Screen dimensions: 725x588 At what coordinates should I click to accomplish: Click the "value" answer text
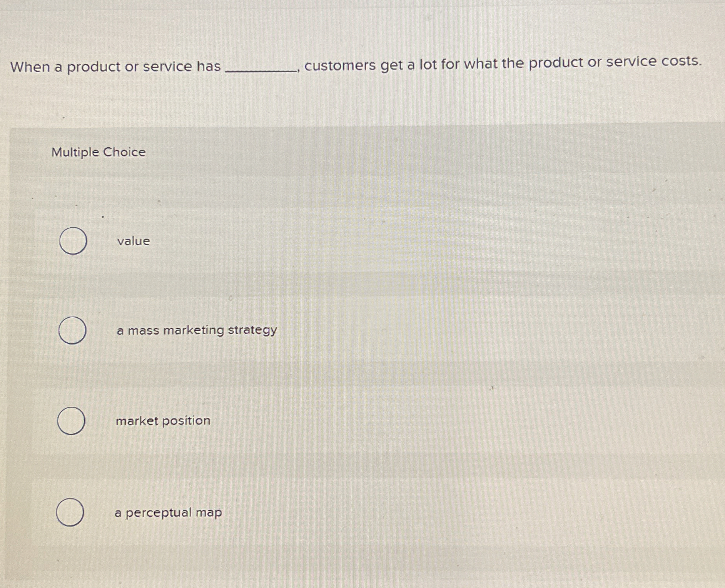[x=134, y=241]
